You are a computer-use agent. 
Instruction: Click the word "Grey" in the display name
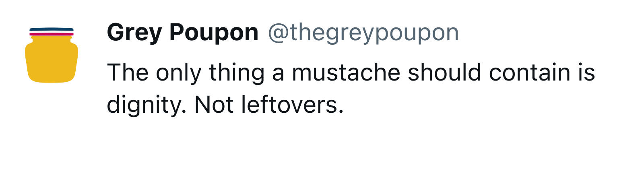point(132,33)
